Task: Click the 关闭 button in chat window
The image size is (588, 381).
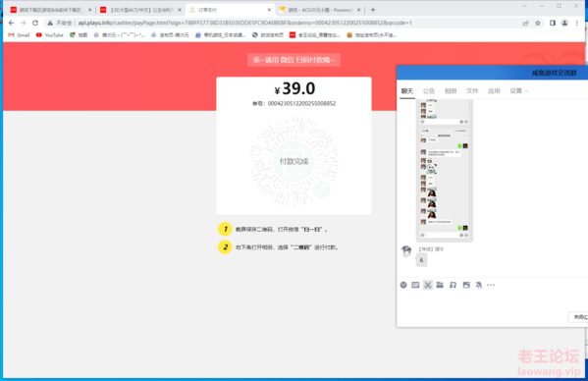Action: [x=579, y=317]
